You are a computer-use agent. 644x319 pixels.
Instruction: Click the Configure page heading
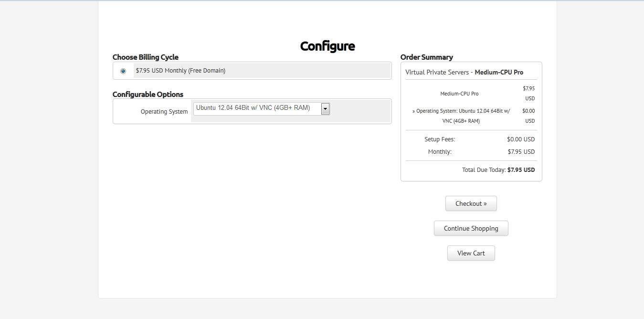tap(327, 46)
